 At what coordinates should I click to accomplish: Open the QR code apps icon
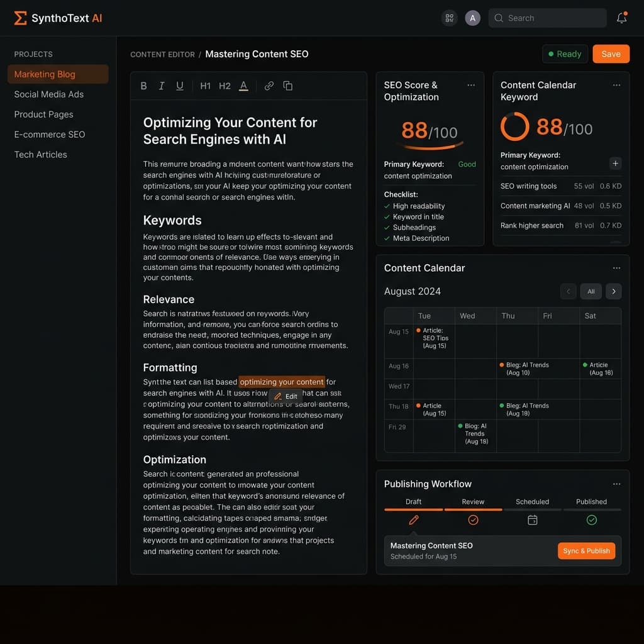coord(449,18)
